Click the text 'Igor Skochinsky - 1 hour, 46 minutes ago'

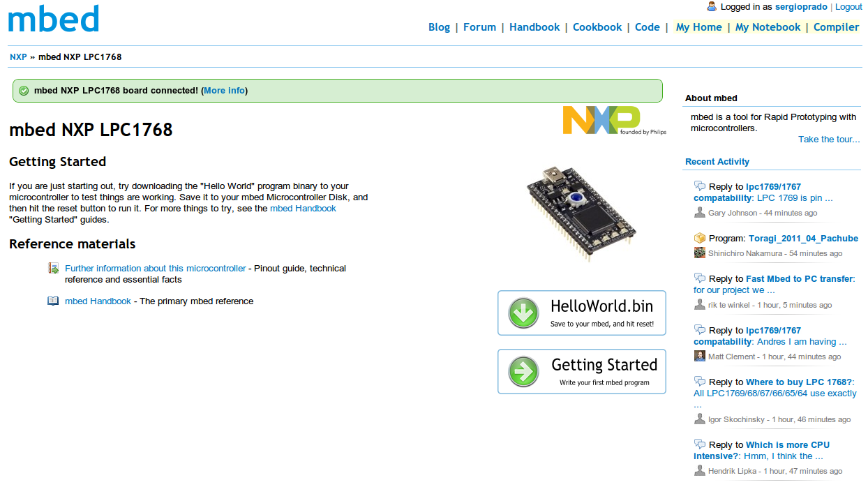coord(779,419)
